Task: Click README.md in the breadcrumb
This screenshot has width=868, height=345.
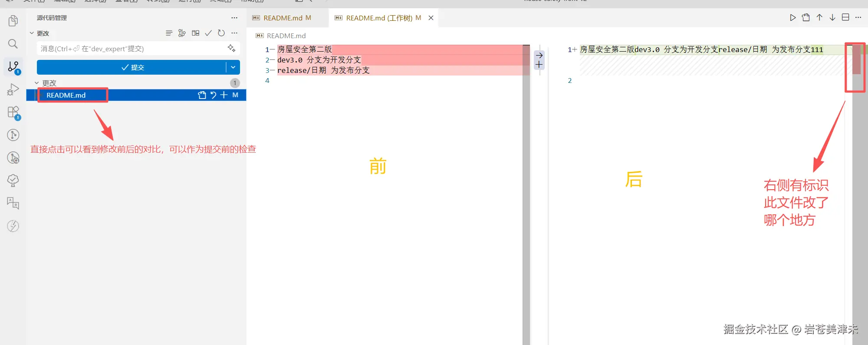Action: (286, 36)
